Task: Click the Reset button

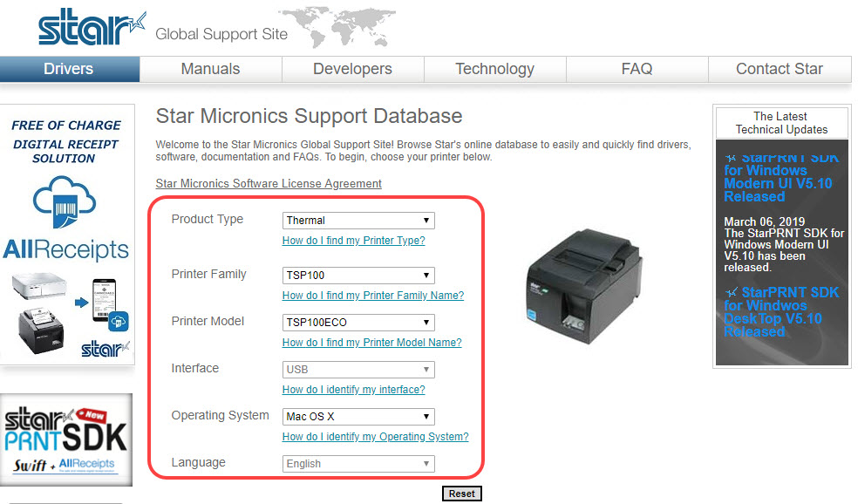Action: [462, 494]
